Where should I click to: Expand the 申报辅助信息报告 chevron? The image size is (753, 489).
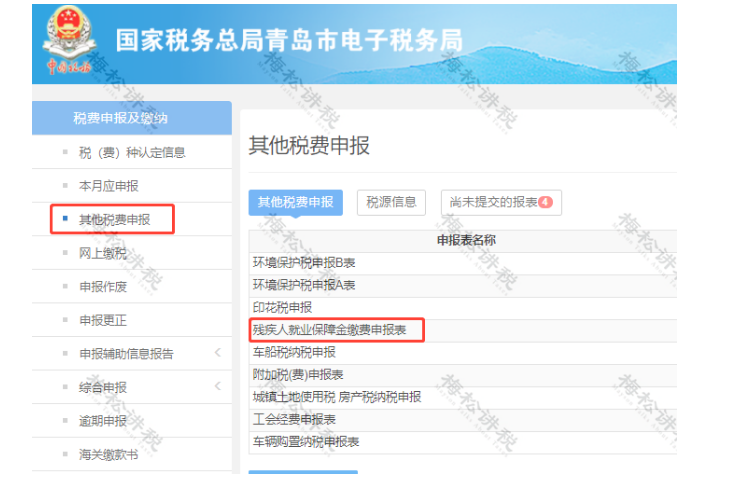218,353
